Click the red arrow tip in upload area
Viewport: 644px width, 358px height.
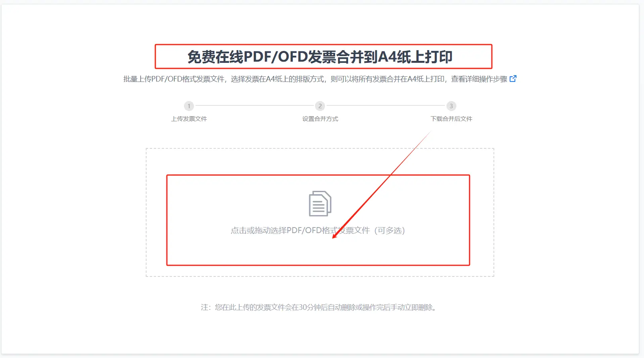click(333, 237)
